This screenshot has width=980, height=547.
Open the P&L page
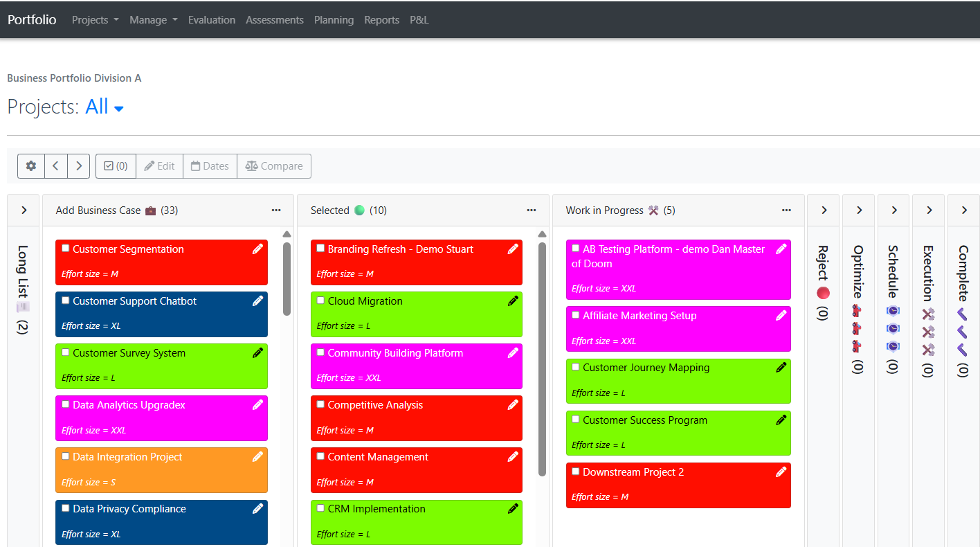(x=419, y=19)
